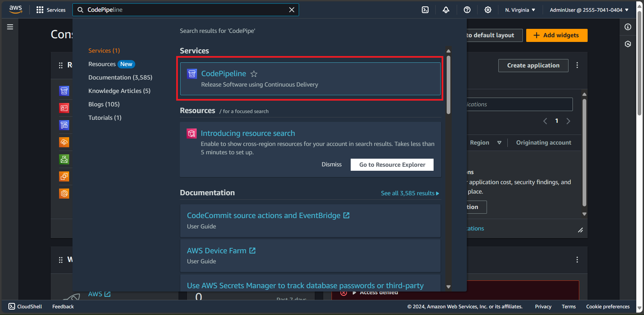Open the orange hexagon recent service icon

(64, 194)
